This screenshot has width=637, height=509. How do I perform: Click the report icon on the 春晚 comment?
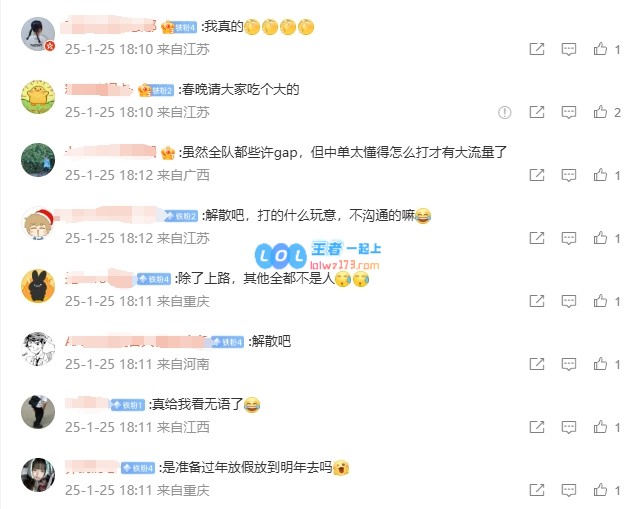505,112
